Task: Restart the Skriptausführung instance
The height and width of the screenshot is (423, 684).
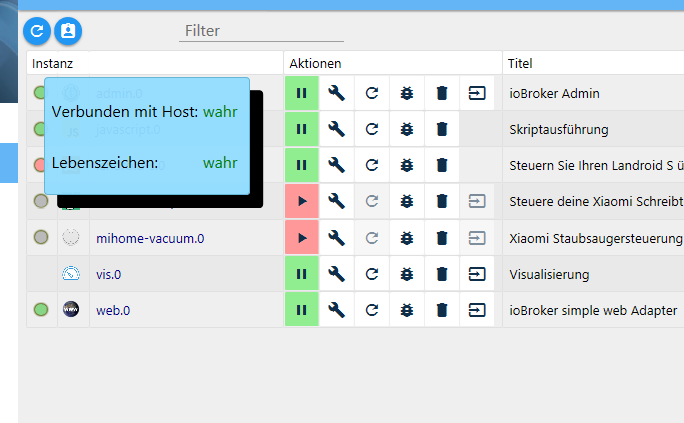Action: pyautogui.click(x=372, y=129)
